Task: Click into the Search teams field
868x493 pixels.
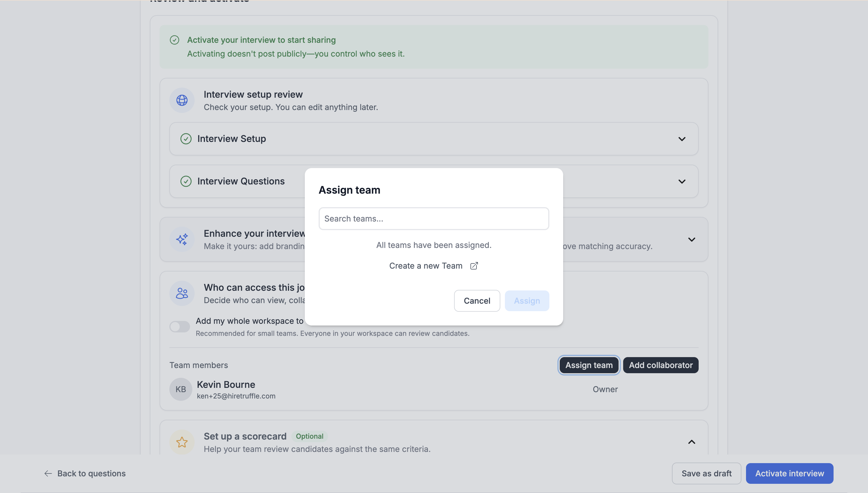Action: 433,219
